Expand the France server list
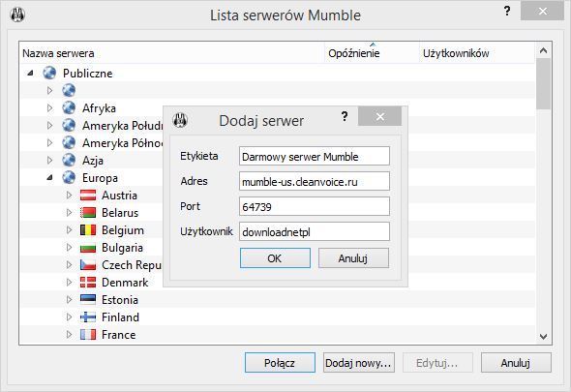The height and width of the screenshot is (392, 571). click(69, 335)
